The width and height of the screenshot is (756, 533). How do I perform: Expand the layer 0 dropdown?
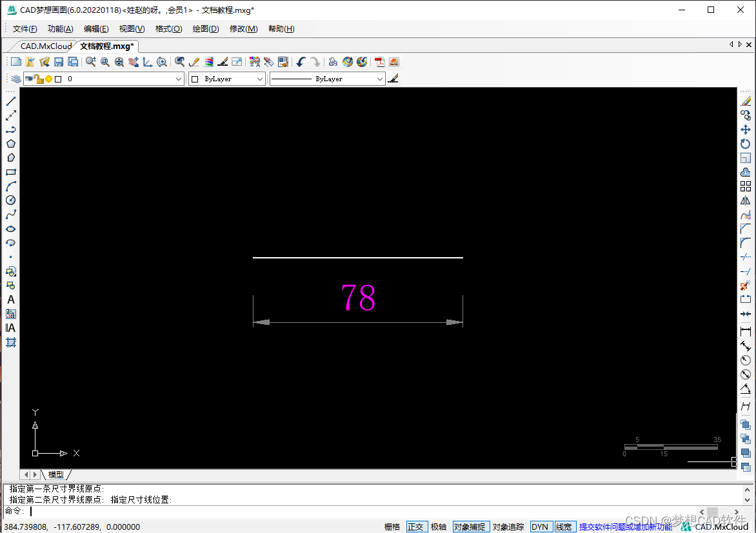[179, 79]
